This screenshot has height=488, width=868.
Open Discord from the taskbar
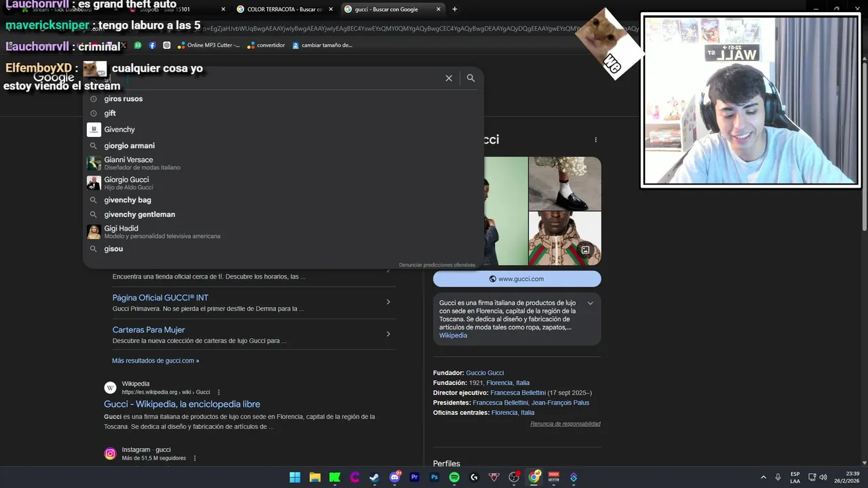point(395,478)
